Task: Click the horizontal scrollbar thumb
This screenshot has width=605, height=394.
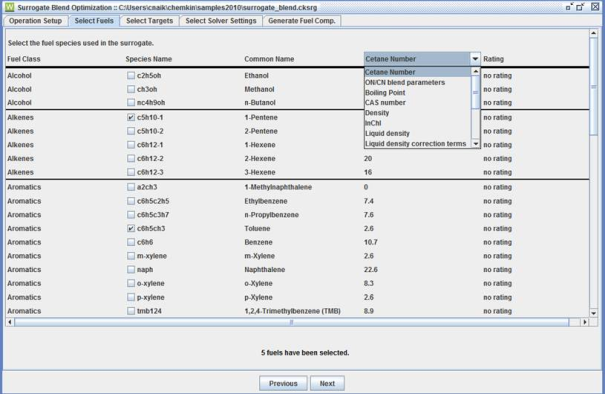Action: pos(292,322)
